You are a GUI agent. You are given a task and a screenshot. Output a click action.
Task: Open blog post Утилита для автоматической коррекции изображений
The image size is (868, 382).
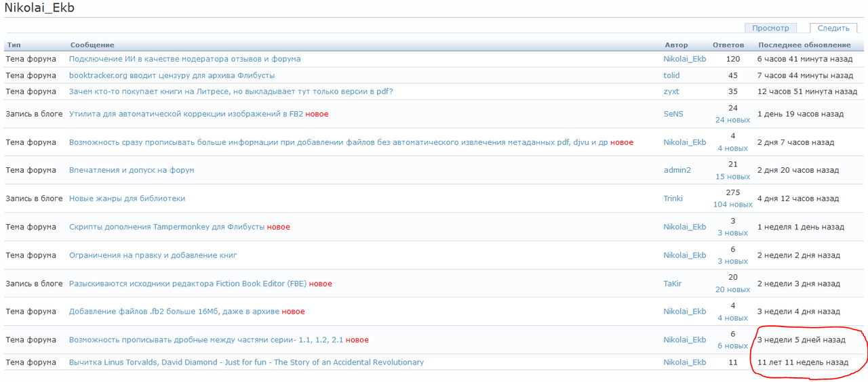186,114
